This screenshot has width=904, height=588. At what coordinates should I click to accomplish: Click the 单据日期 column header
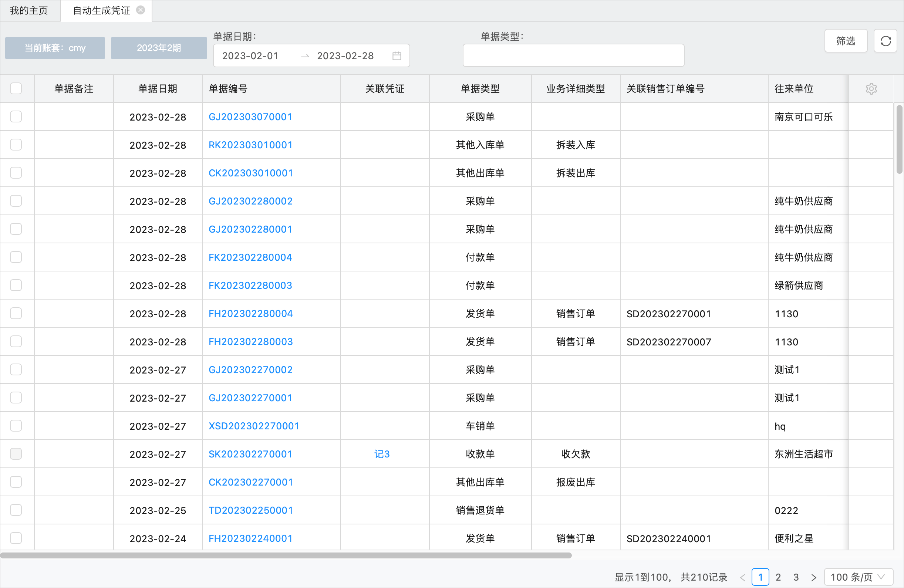(158, 88)
